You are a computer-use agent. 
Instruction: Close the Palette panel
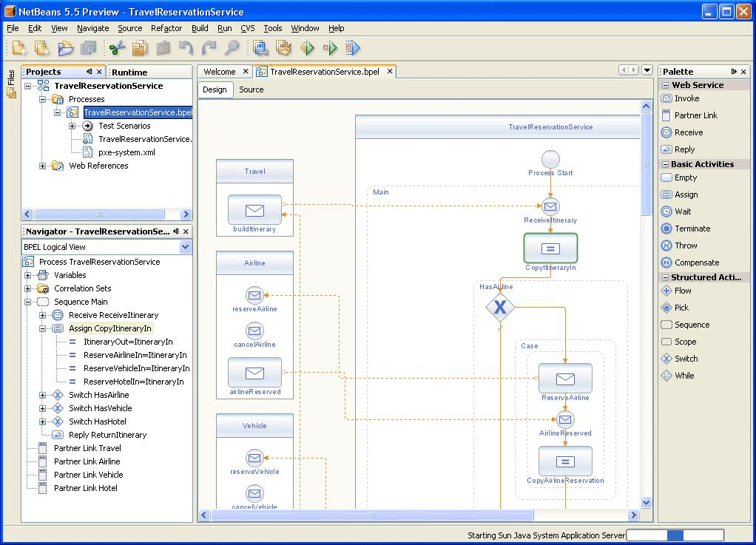[x=743, y=71]
